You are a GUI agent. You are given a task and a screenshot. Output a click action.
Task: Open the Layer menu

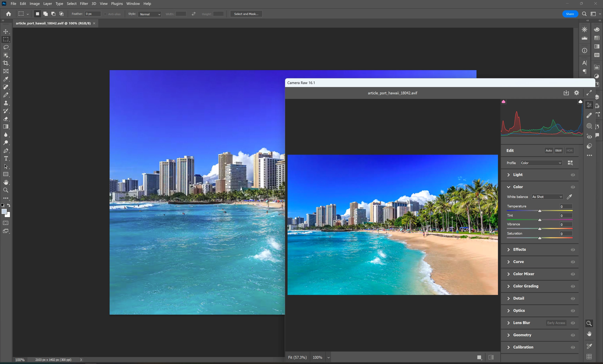pyautogui.click(x=47, y=4)
